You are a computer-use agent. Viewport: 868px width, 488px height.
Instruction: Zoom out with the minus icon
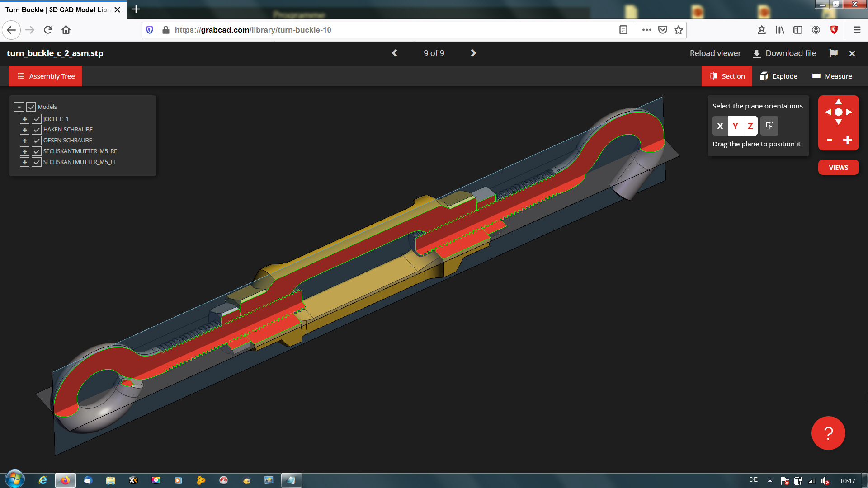(830, 140)
